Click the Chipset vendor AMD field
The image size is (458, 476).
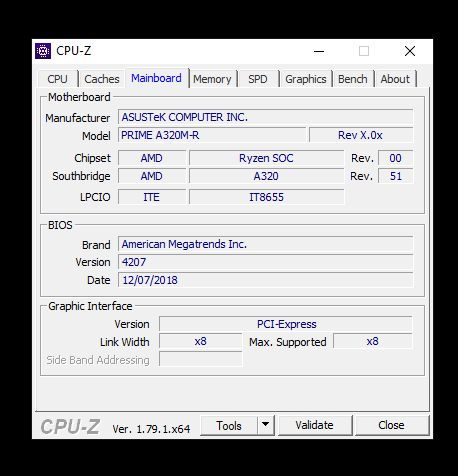[x=152, y=158]
